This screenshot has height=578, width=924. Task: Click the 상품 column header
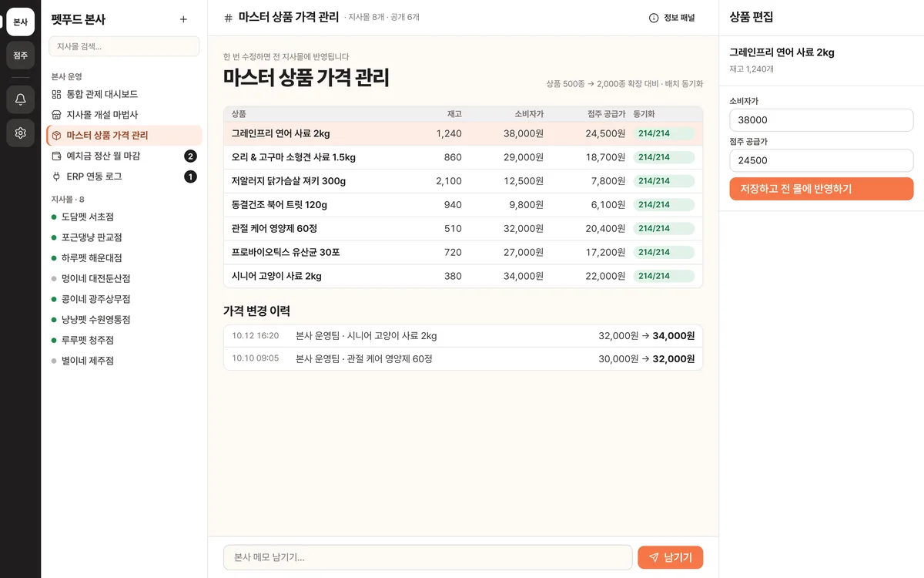239,114
